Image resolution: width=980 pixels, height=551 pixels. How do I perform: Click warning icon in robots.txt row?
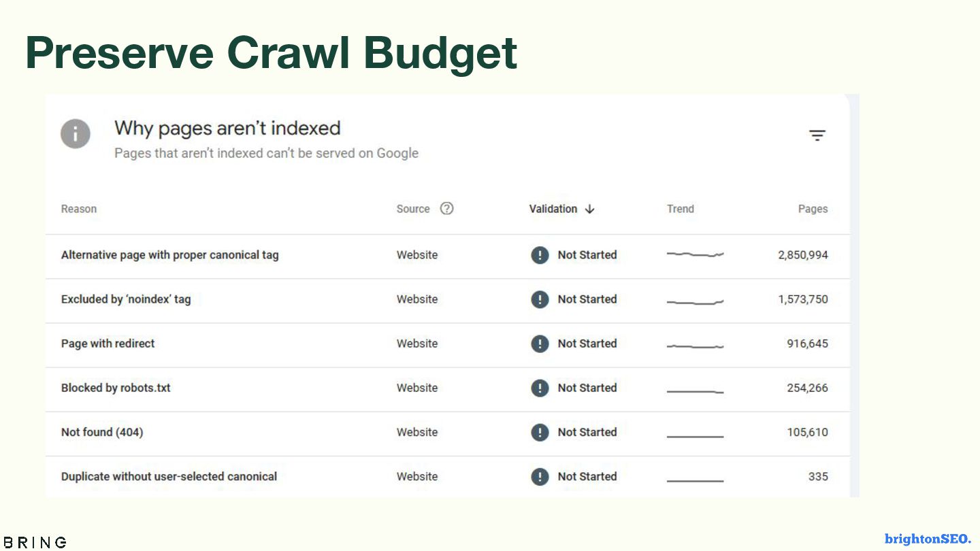(x=540, y=388)
